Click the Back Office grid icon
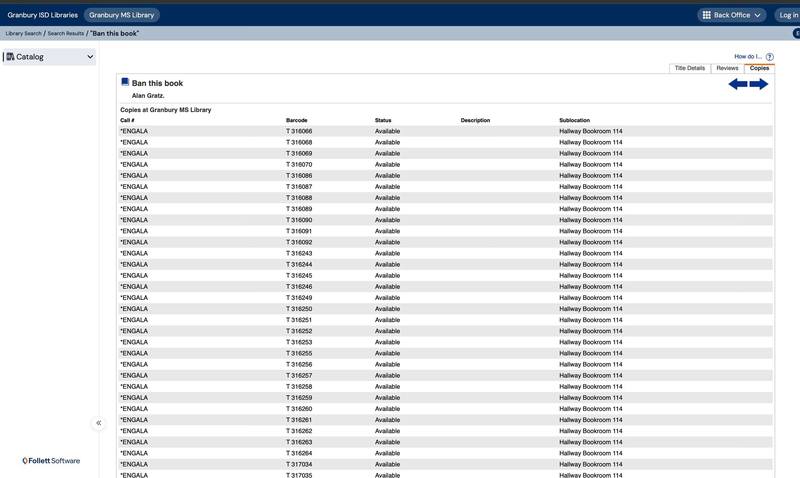 (x=706, y=15)
